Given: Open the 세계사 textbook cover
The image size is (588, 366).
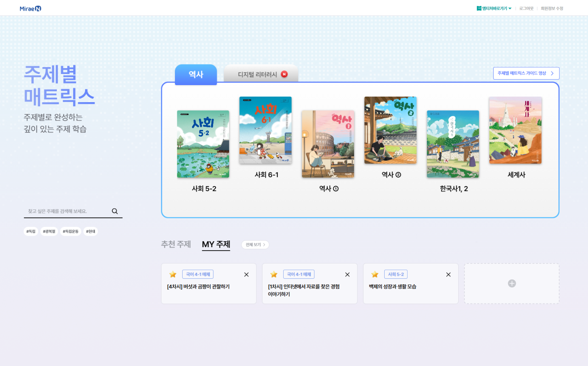Looking at the screenshot, I should [515, 130].
